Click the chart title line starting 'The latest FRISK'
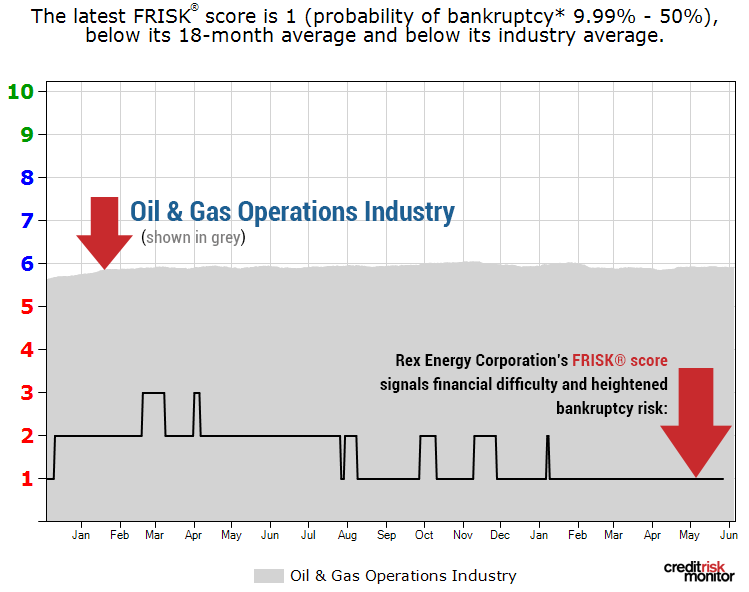Image resolution: width=749 pixels, height=592 pixels. (374, 16)
